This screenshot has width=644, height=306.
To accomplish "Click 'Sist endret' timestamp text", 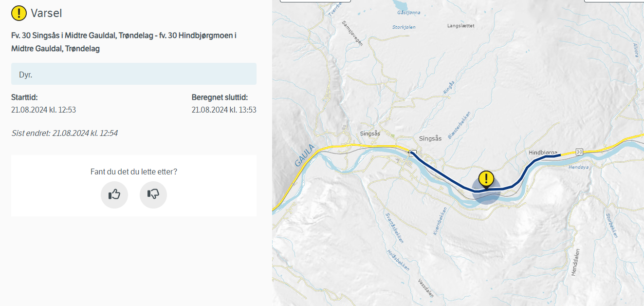I will point(64,133).
